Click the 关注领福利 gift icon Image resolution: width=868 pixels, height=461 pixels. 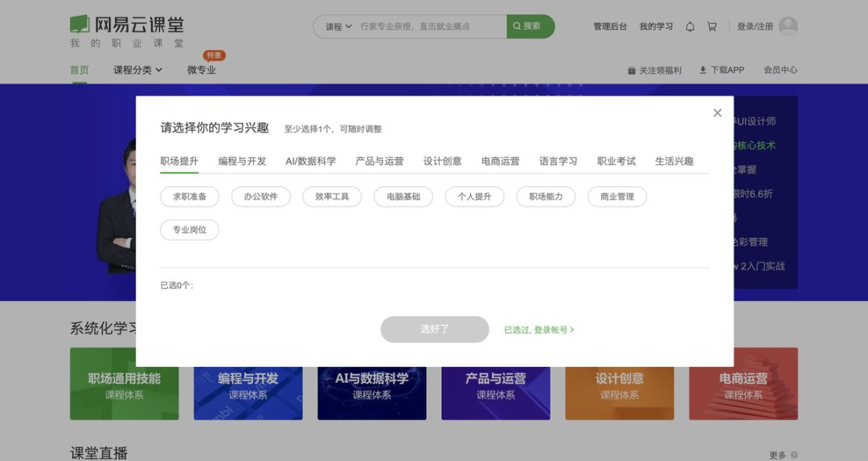click(632, 71)
